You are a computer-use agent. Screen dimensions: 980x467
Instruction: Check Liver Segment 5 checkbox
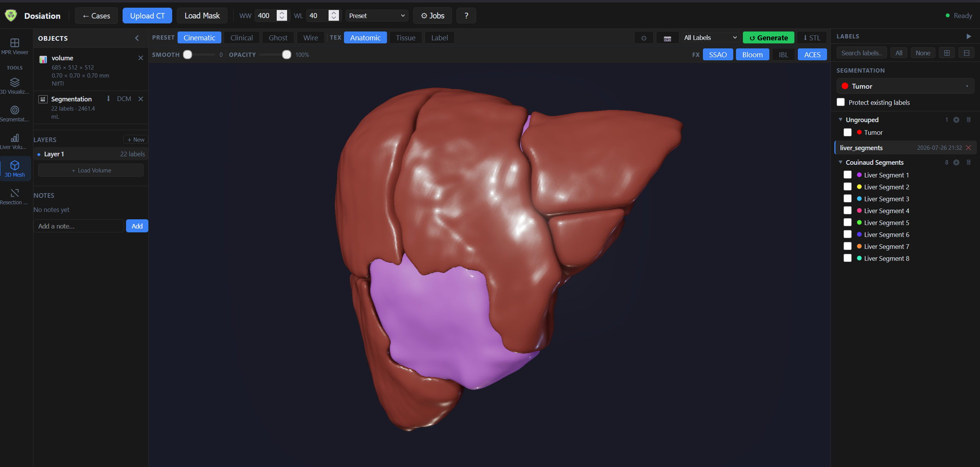click(847, 222)
